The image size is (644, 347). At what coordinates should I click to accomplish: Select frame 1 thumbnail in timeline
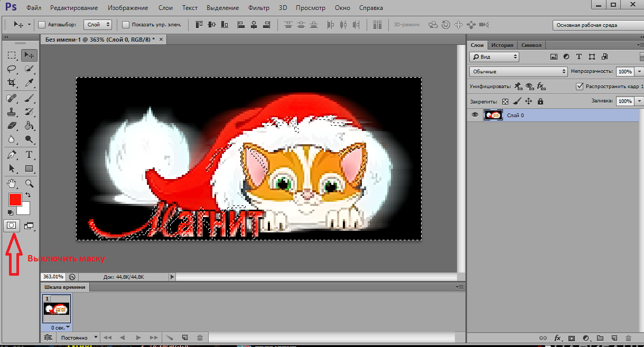pos(57,310)
